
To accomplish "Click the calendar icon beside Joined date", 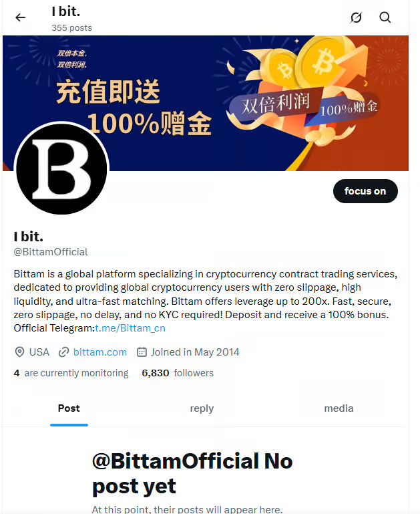I will click(x=142, y=352).
